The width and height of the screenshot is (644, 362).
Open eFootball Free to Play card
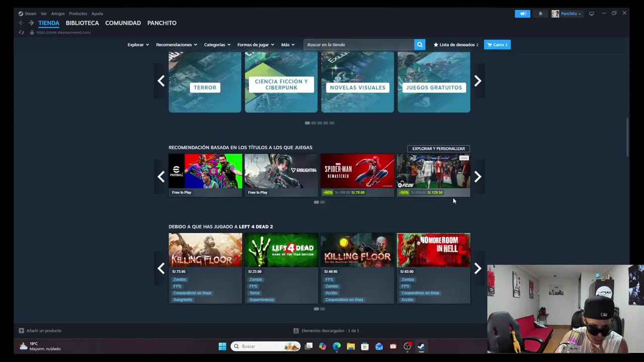click(205, 175)
